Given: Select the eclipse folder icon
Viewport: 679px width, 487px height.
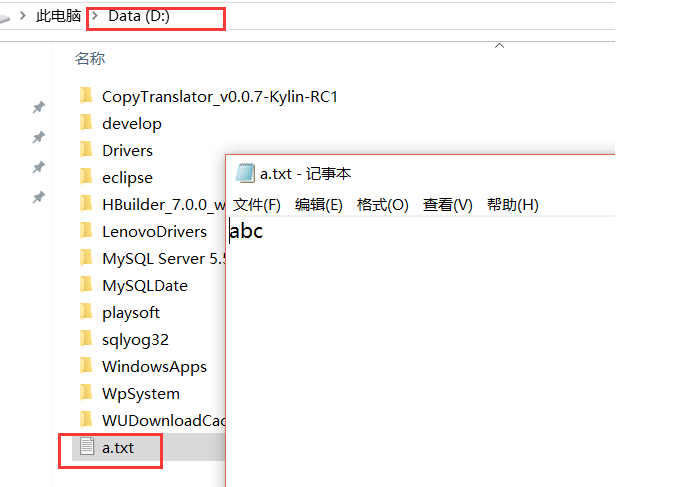Looking at the screenshot, I should (x=86, y=177).
